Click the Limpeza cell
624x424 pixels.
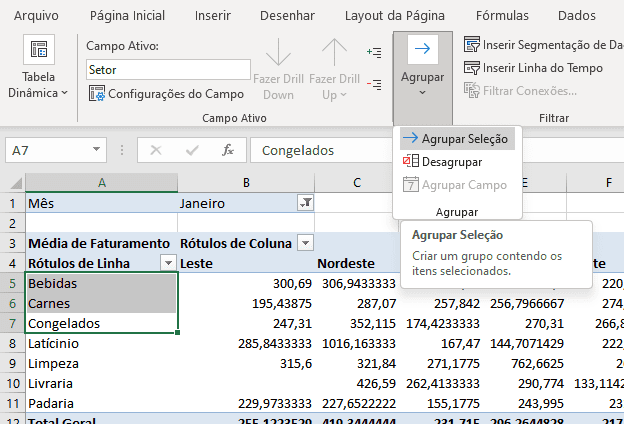(x=101, y=363)
